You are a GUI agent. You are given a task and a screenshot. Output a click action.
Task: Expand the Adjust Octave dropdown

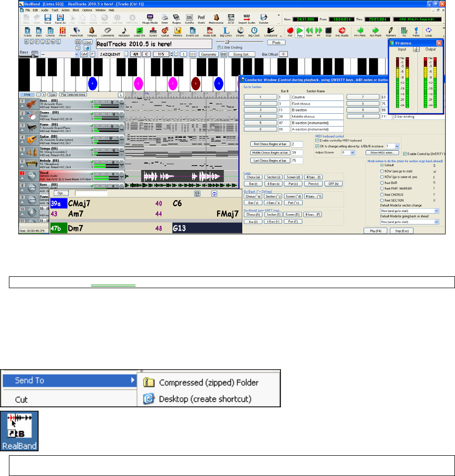(352, 153)
